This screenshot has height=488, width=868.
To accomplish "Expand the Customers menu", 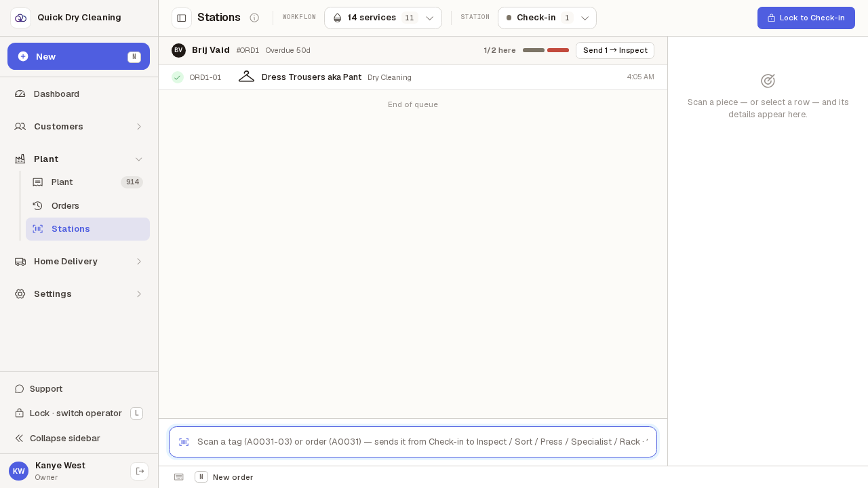I will 79,126.
